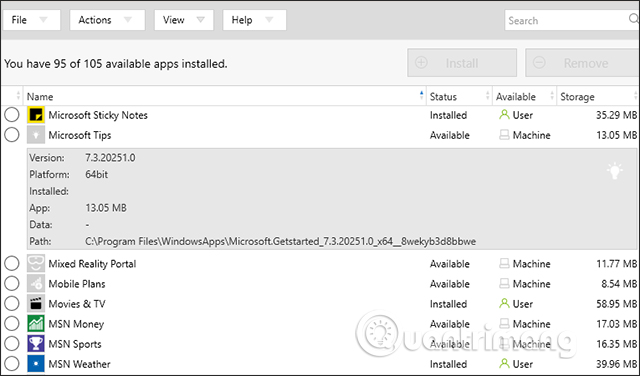640x376 pixels.
Task: Click the Install button
Action: tap(462, 63)
